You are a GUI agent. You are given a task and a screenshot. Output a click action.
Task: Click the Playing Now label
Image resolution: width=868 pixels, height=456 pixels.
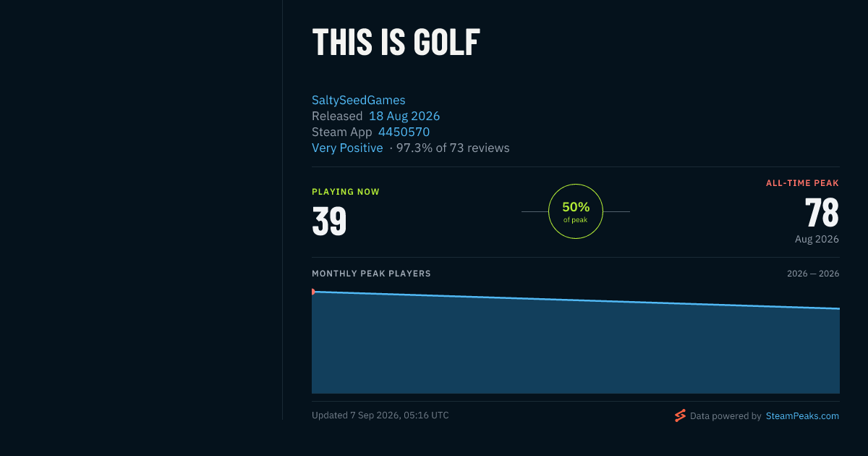tap(346, 192)
